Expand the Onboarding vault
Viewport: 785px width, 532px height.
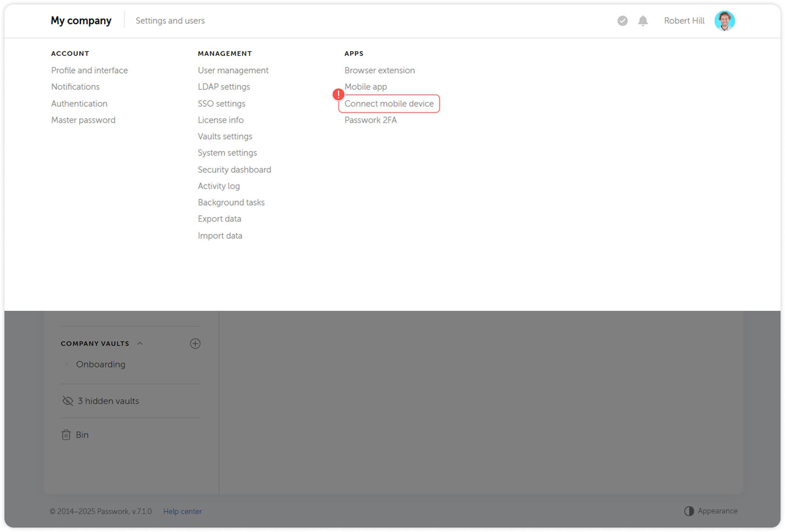click(67, 364)
